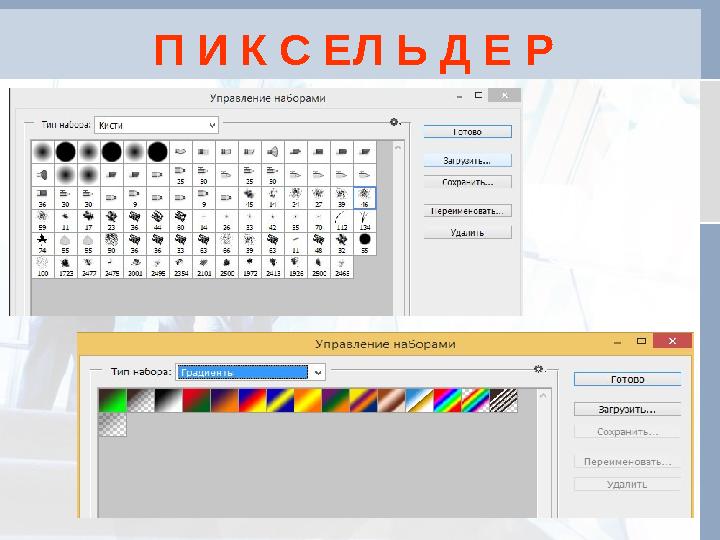720x540 pixels.
Task: Select the opaque rainbow spectrum gradient swatch
Action: (x=448, y=400)
